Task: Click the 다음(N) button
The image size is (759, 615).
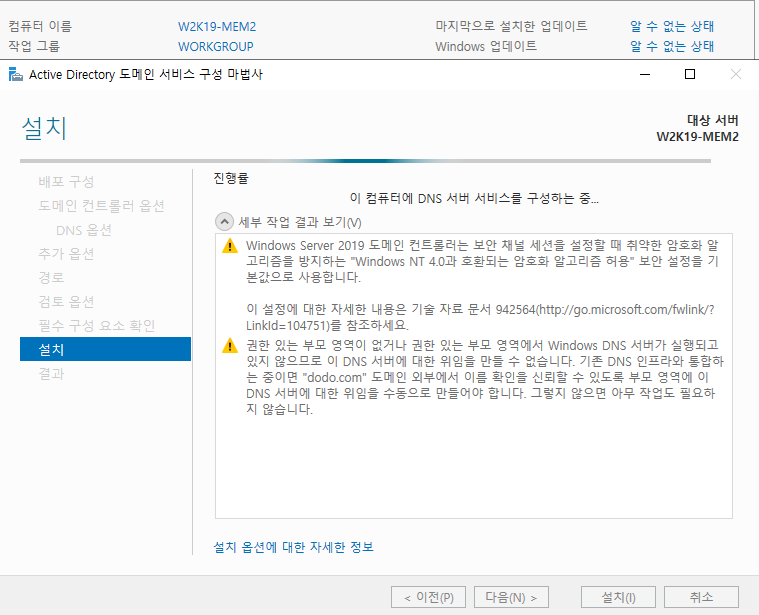Action: click(x=511, y=597)
